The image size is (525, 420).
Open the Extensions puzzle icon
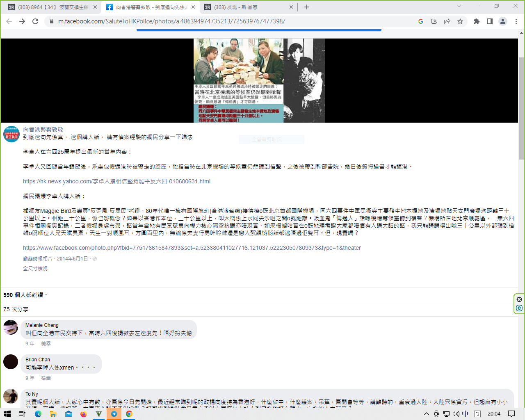click(x=476, y=21)
